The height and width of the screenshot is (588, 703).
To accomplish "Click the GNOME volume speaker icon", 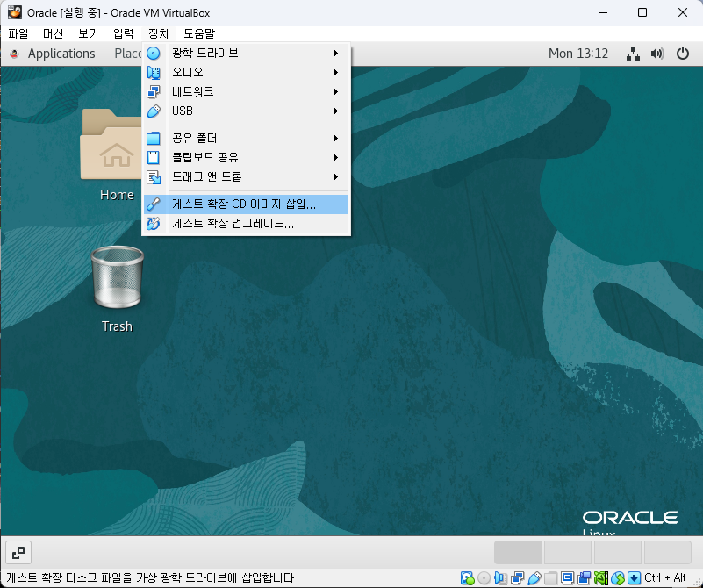I will tap(657, 54).
